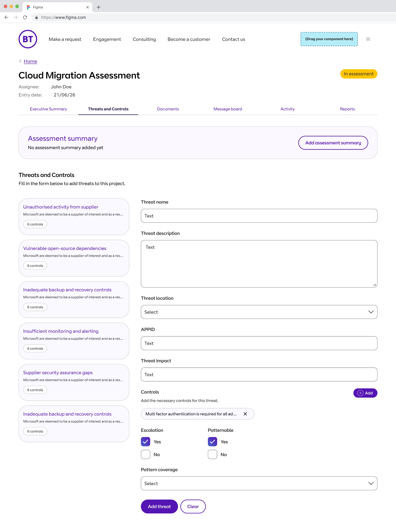Check Escalation No checkbox
The image size is (396, 532).
click(146, 454)
